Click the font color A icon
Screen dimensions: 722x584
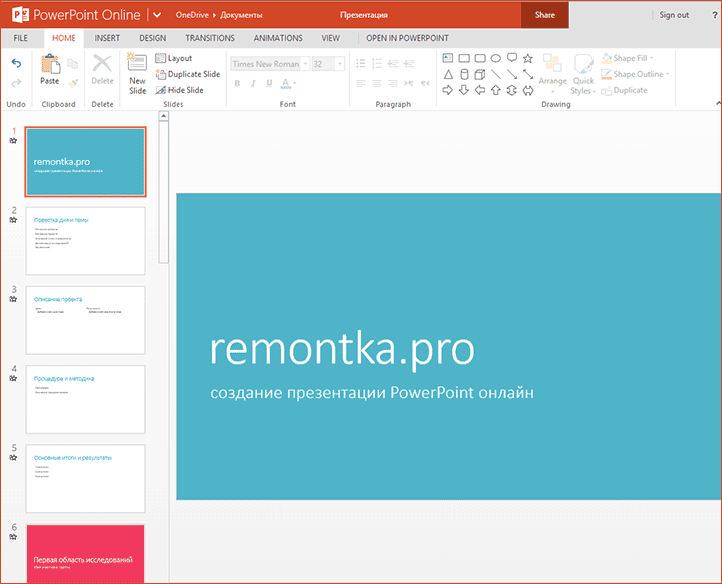pyautogui.click(x=285, y=83)
